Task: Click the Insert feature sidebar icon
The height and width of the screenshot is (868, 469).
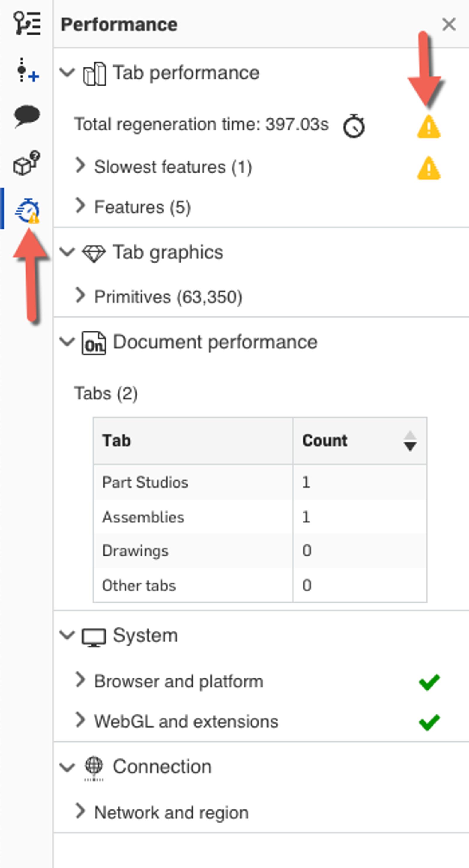Action: tap(27, 70)
